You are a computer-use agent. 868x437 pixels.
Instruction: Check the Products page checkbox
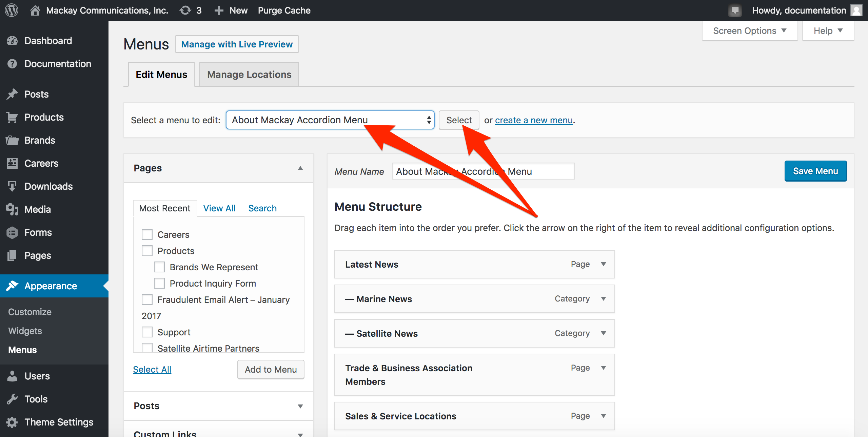(147, 251)
